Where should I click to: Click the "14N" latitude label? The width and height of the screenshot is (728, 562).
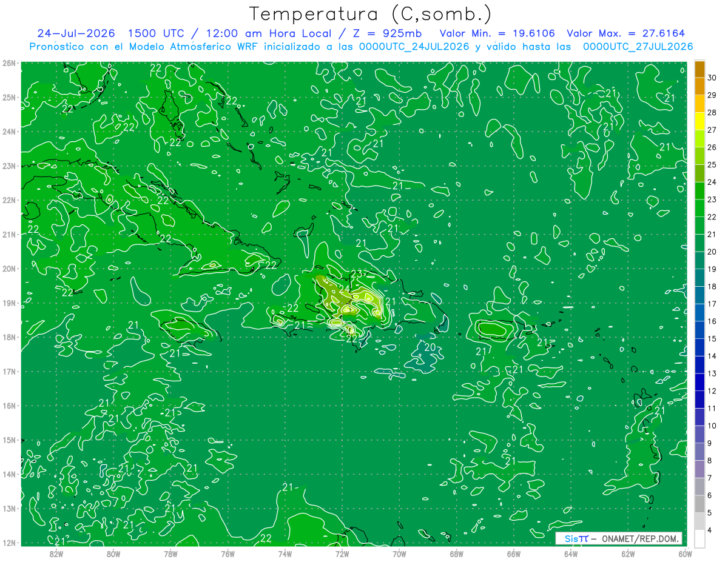[x=8, y=474]
